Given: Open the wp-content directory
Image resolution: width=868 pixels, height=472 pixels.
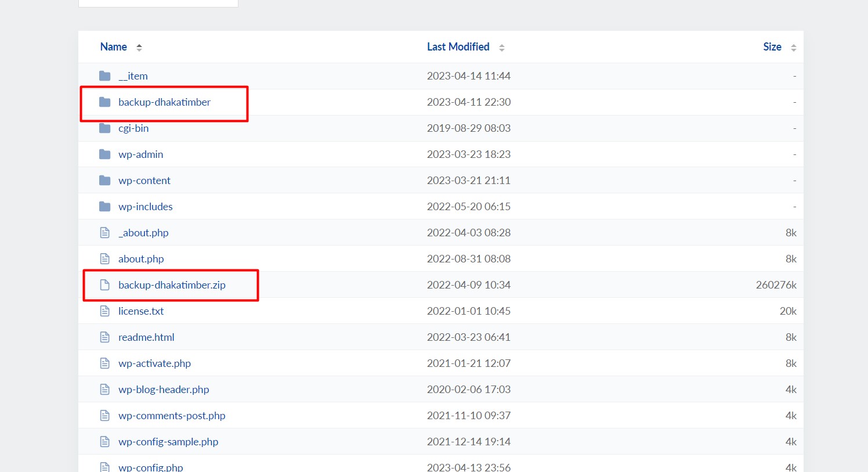Looking at the screenshot, I should tap(144, 181).
